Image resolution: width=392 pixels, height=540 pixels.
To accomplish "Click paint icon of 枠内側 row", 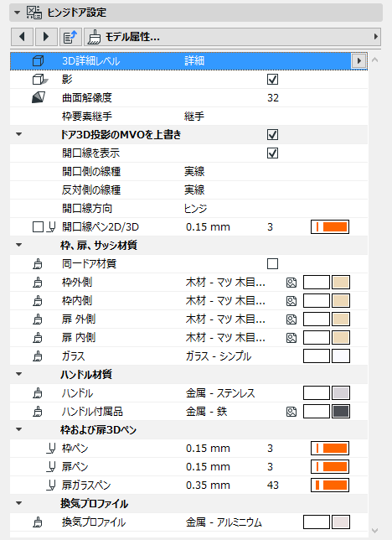I will [38, 301].
